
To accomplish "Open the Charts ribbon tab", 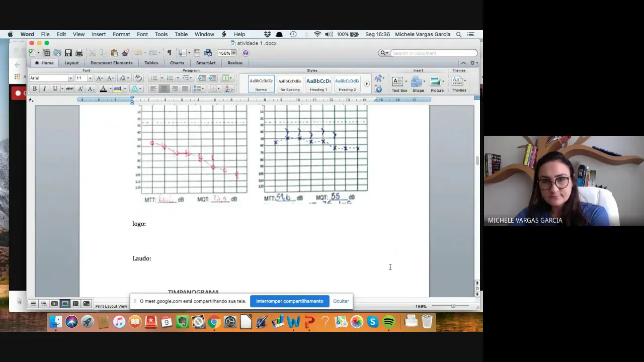I will 177,63.
